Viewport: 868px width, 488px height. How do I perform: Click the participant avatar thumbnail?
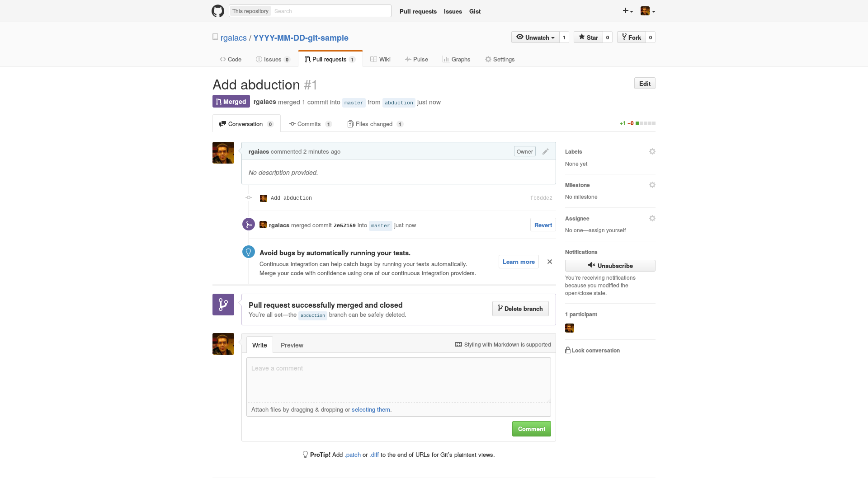(x=570, y=328)
